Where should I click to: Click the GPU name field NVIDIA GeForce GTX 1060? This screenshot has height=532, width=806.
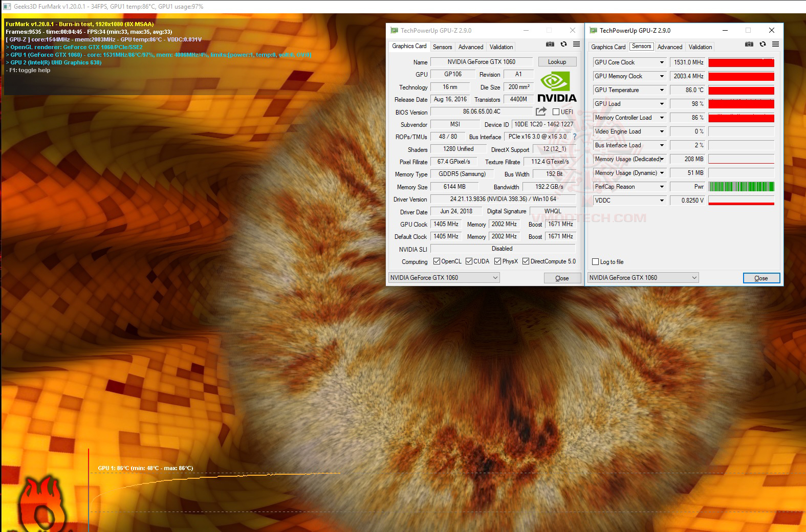click(x=482, y=62)
